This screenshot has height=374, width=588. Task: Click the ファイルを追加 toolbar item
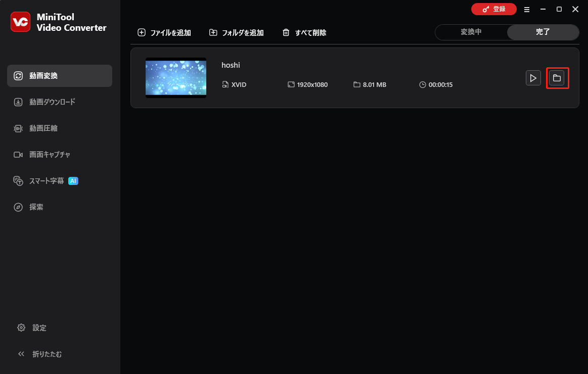pyautogui.click(x=164, y=32)
